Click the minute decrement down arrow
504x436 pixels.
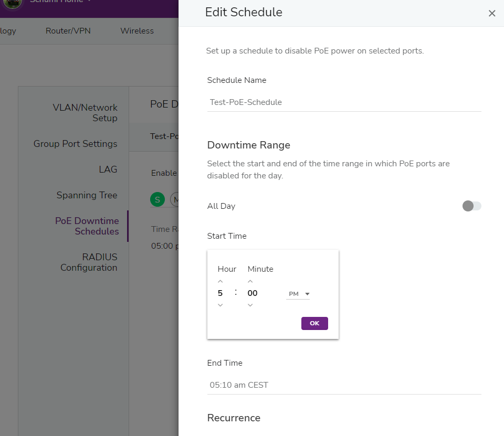tap(250, 305)
